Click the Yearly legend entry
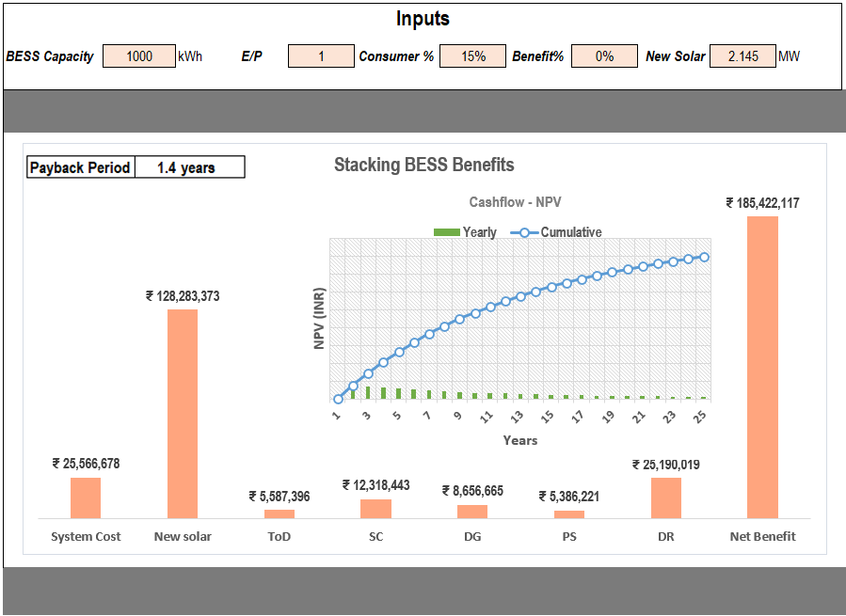 466,232
